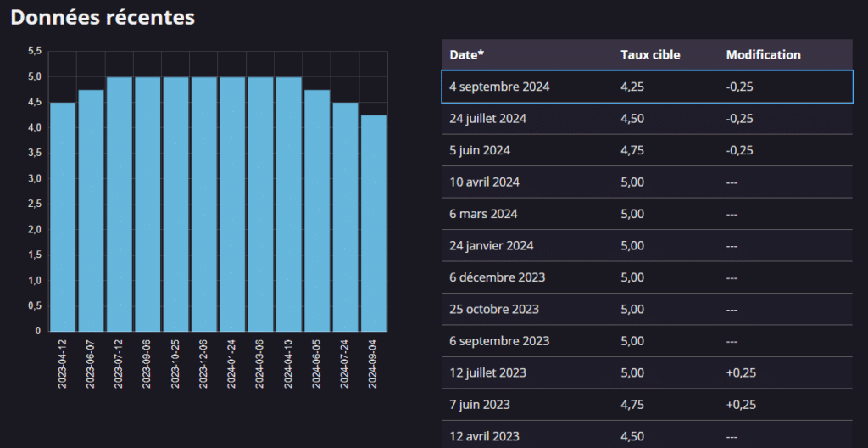Click the "Date*" column header
This screenshot has width=868, height=448.
[467, 55]
